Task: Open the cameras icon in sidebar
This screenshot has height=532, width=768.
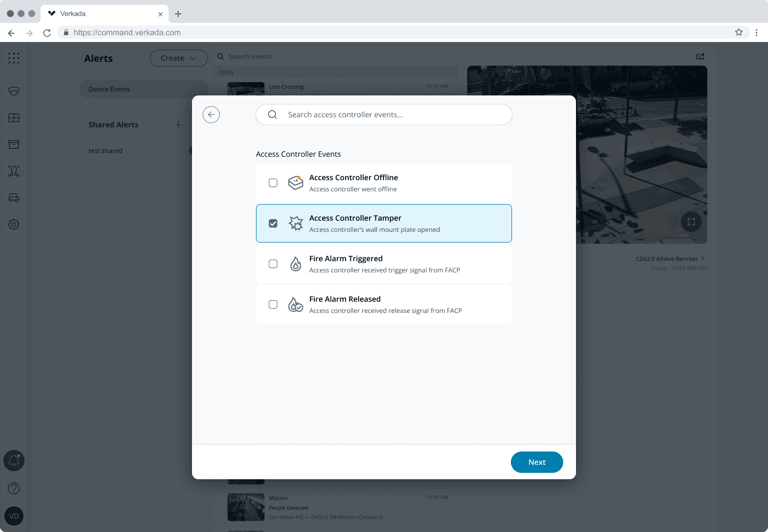Action: pos(14,91)
